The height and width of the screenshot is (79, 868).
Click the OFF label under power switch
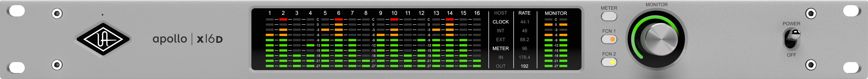(791, 55)
